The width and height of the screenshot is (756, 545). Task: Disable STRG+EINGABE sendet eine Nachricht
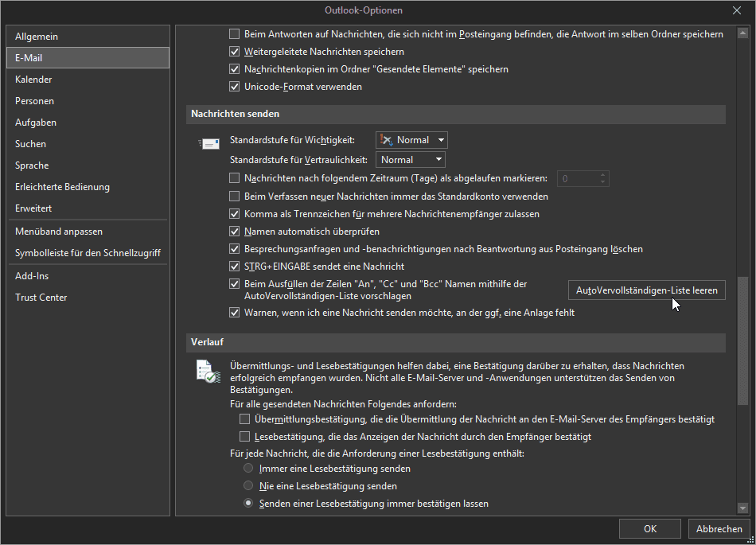coord(234,266)
